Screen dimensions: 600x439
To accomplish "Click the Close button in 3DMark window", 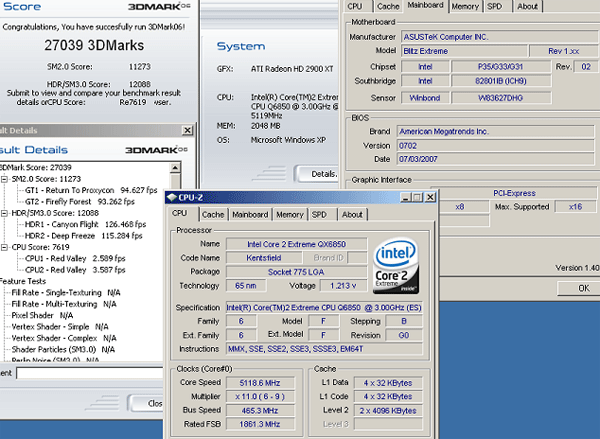I will click(145, 403).
